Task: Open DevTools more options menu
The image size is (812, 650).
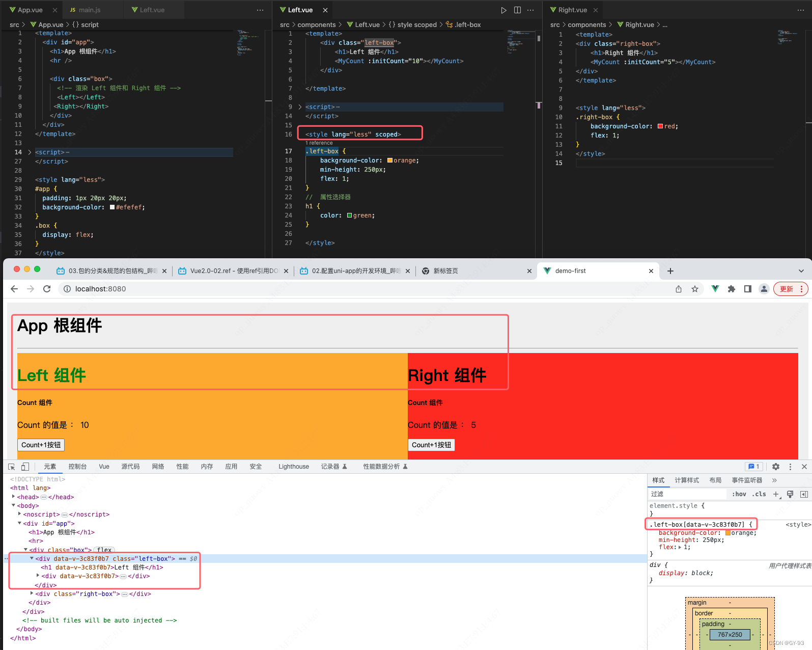Action: tap(790, 467)
